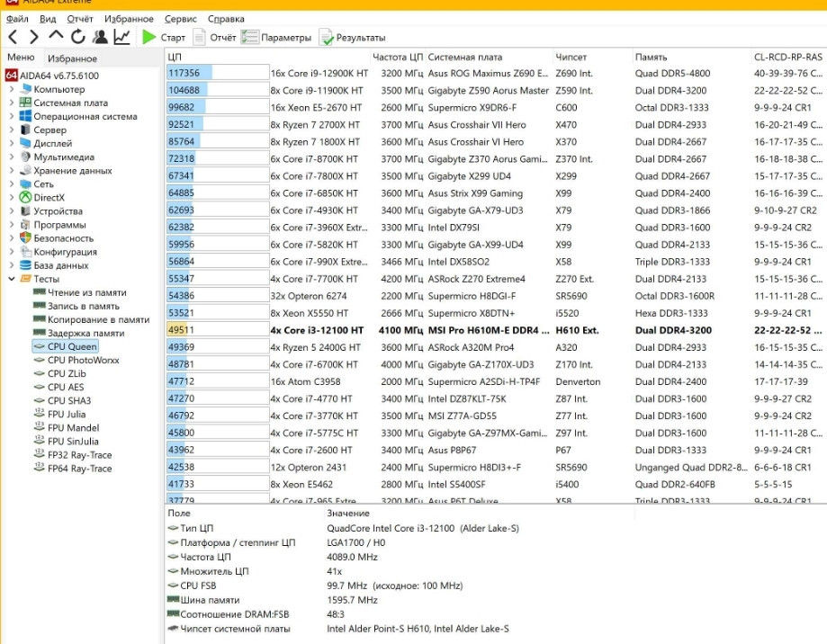827x644 pixels.
Task: Select the 16x Core i9-12900K HT result row
Action: [x=319, y=73]
